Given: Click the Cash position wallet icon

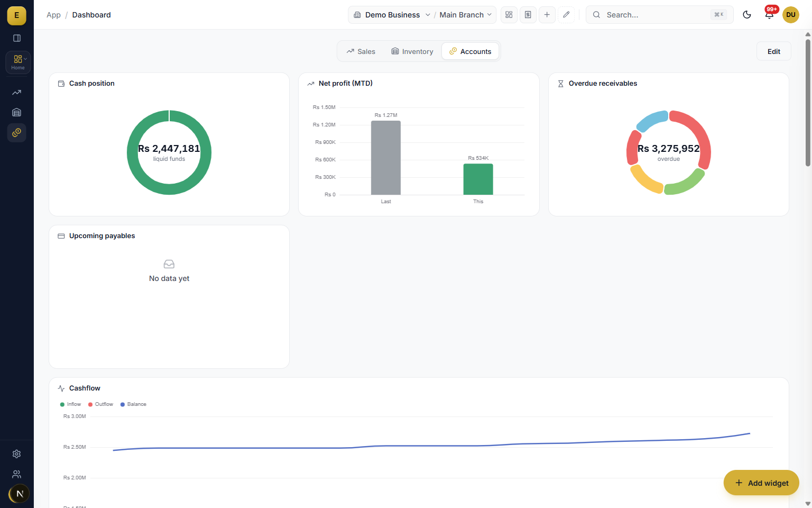Looking at the screenshot, I should click(61, 84).
